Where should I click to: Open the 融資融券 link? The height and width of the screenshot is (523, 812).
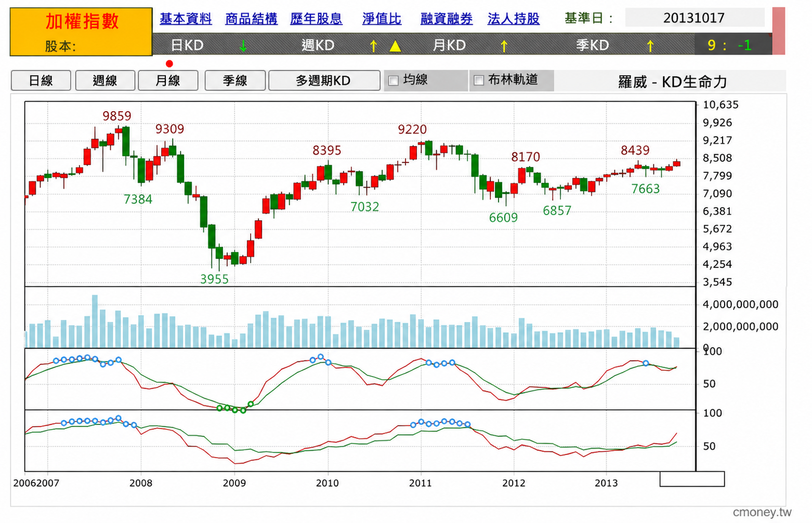(447, 19)
